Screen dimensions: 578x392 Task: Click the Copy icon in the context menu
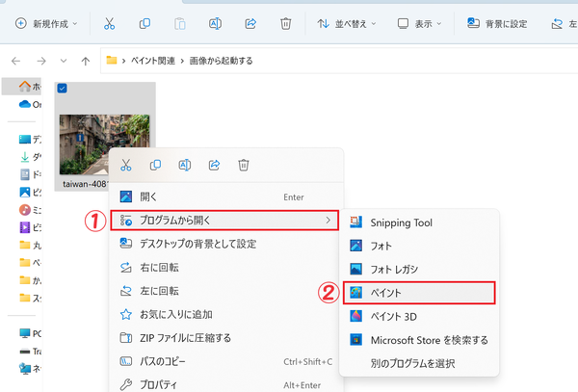point(155,165)
